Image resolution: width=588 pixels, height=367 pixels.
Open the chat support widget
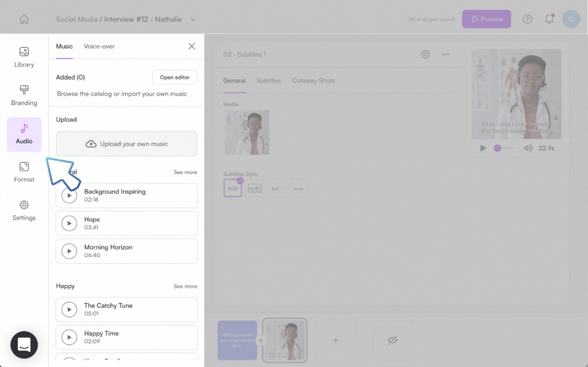click(x=24, y=345)
